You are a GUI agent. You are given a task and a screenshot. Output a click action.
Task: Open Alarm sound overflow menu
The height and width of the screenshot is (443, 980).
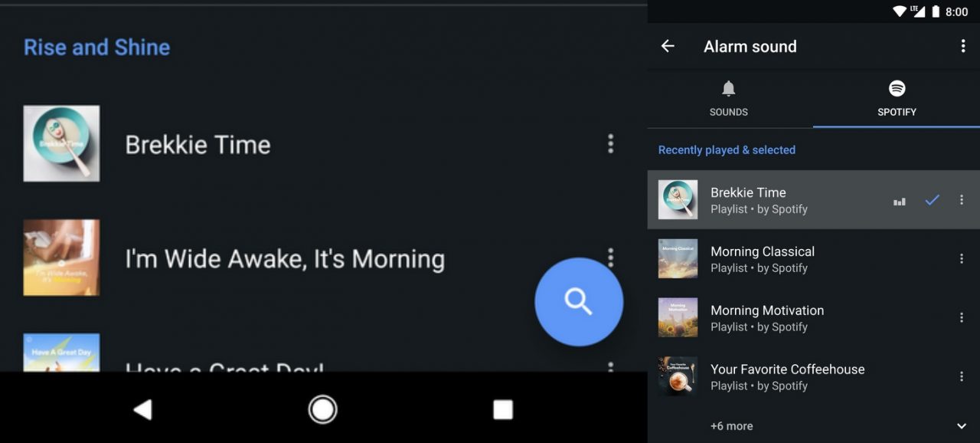962,47
